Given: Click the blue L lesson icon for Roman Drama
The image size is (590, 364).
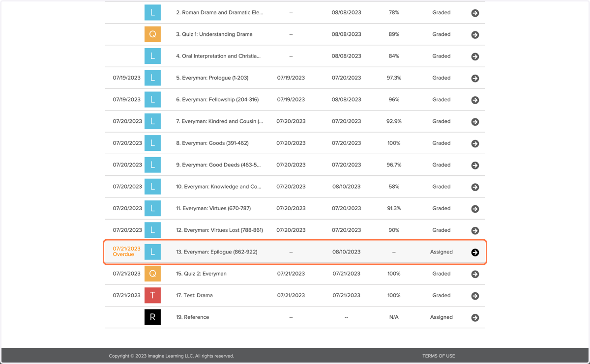Looking at the screenshot, I should pyautogui.click(x=152, y=13).
